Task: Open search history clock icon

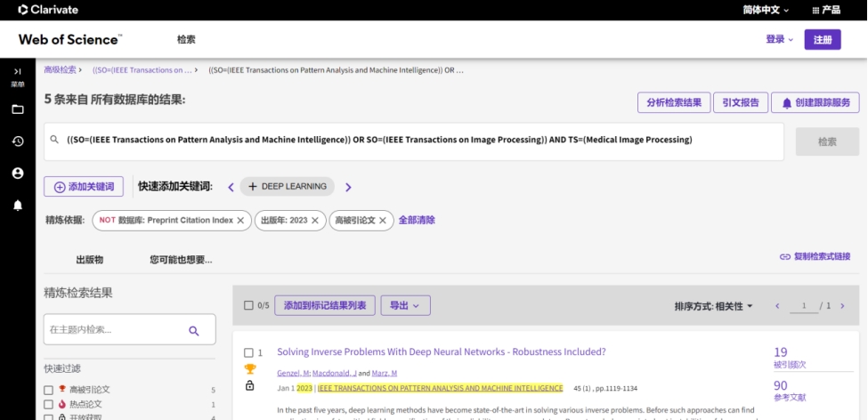Action: pyautogui.click(x=18, y=141)
